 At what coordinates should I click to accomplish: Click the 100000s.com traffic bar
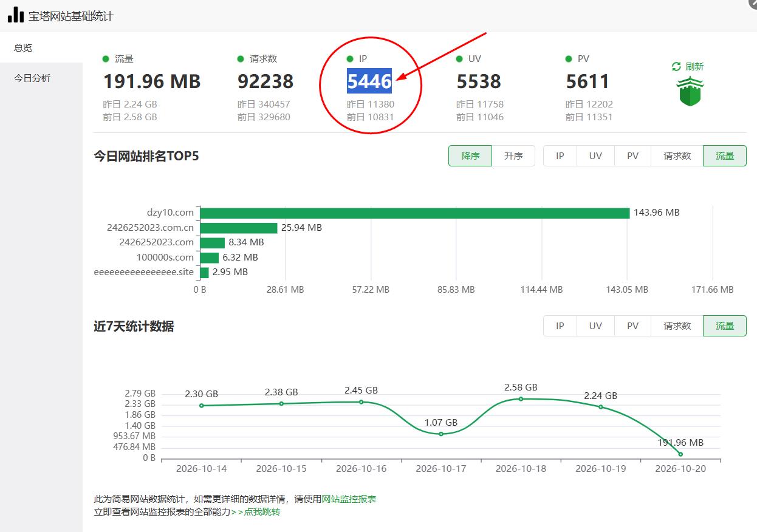tap(210, 257)
